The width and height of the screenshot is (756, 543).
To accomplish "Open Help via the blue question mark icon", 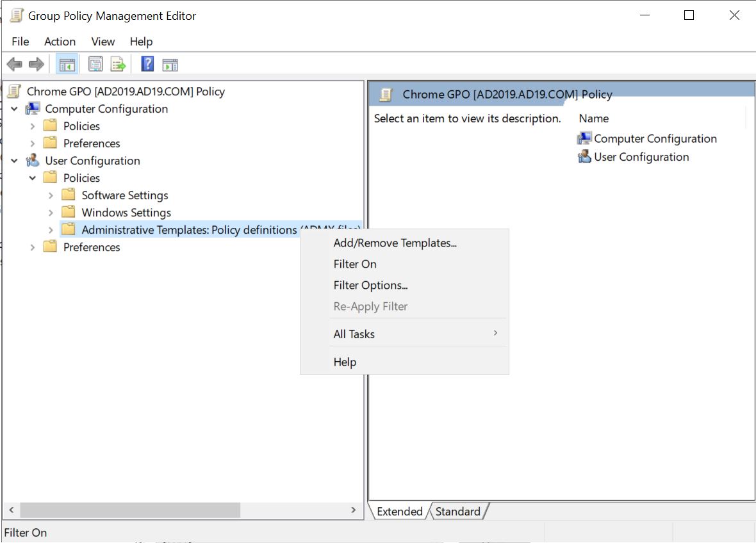I will pos(147,64).
